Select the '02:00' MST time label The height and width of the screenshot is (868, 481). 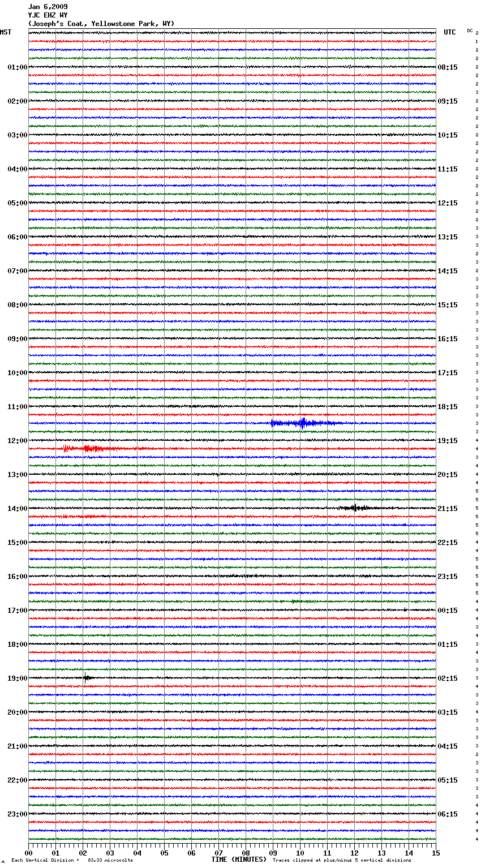point(17,101)
